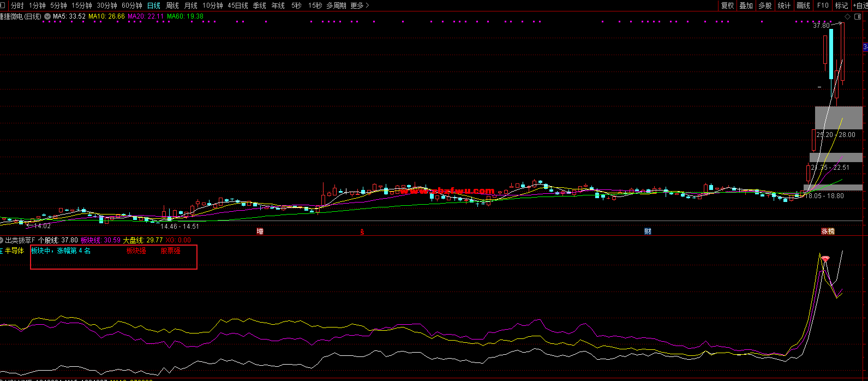Image resolution: width=868 pixels, height=381 pixels.
Task: Select the 日线 daily period tab
Action: coord(154,5)
